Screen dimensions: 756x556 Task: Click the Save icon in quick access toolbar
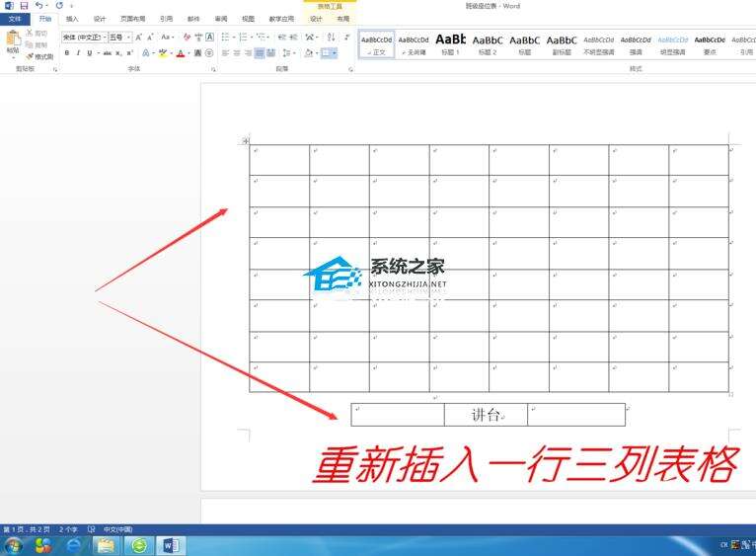(x=24, y=6)
